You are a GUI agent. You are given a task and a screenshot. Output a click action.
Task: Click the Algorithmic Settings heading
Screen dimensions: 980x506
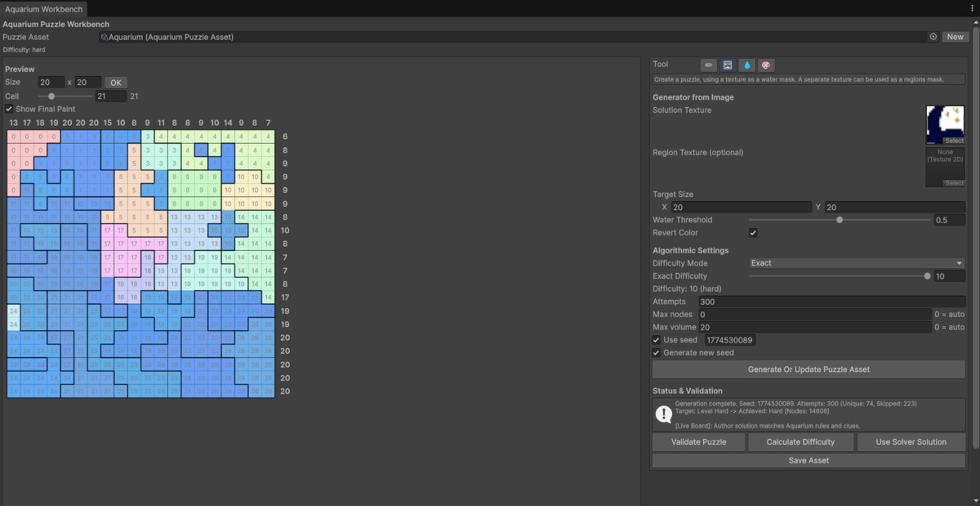[x=691, y=250]
